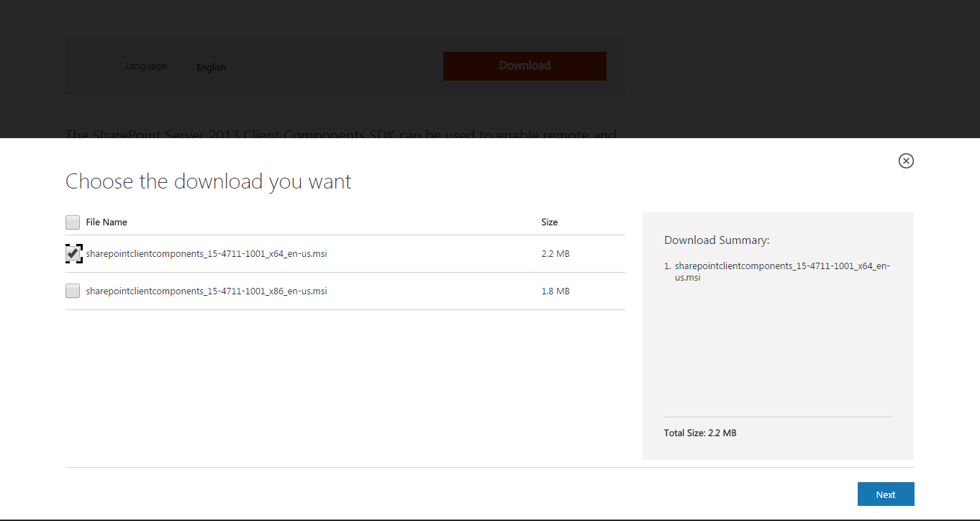
Task: Click the 2.2 MB size value
Action: click(555, 253)
